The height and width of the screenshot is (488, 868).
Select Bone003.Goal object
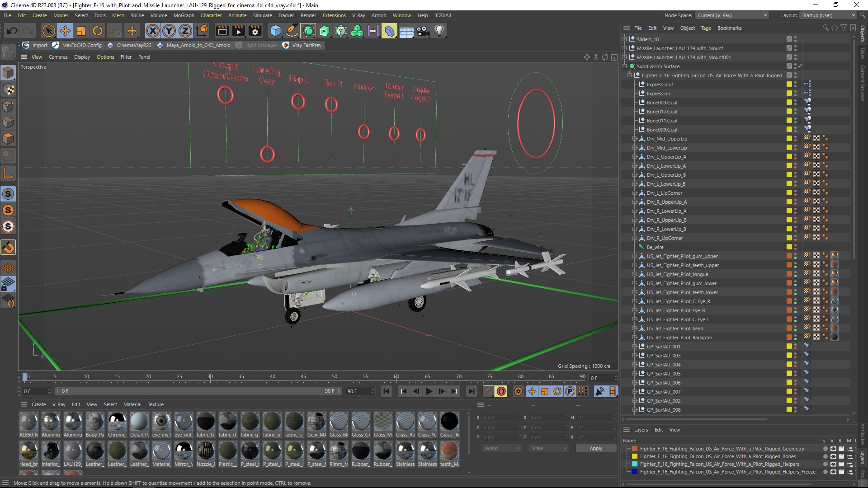pos(661,103)
